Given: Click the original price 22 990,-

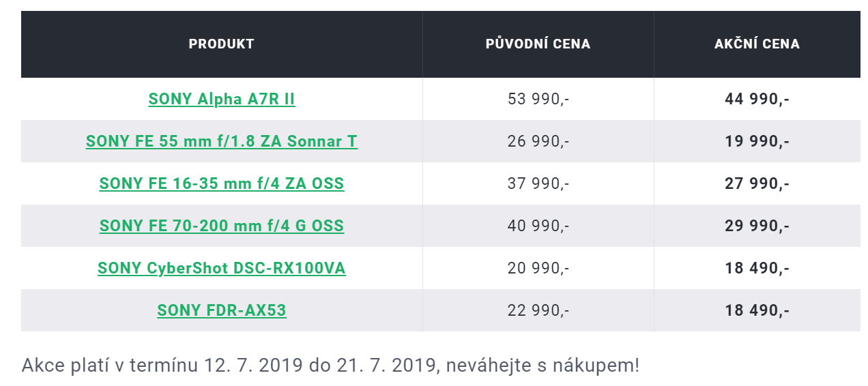Looking at the screenshot, I should [538, 310].
